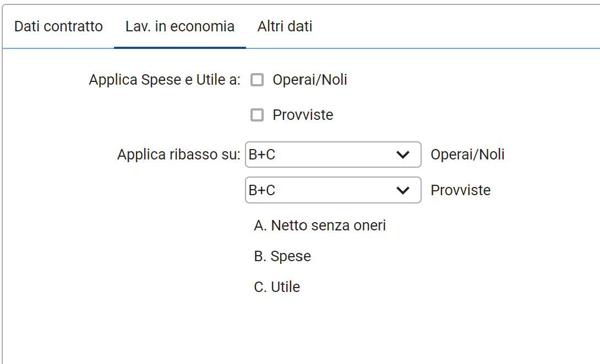Click the Provviste checkbox label text
Screen dimensions: 600x364
point(303,115)
